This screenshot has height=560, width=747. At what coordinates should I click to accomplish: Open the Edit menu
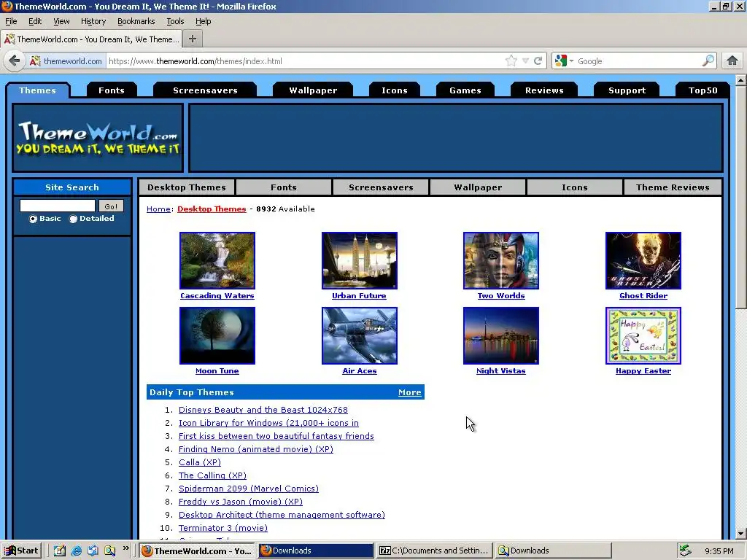tap(35, 21)
